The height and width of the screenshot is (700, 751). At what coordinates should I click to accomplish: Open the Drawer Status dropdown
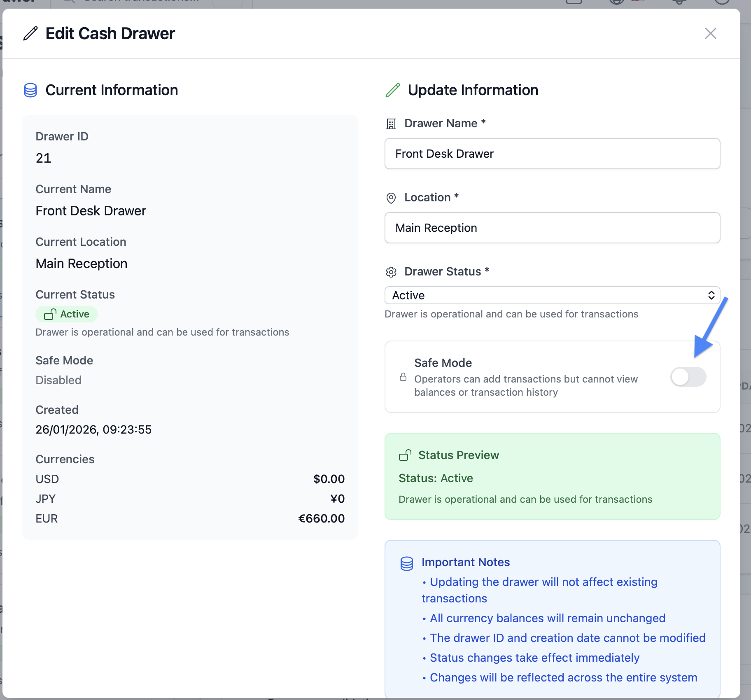point(552,295)
